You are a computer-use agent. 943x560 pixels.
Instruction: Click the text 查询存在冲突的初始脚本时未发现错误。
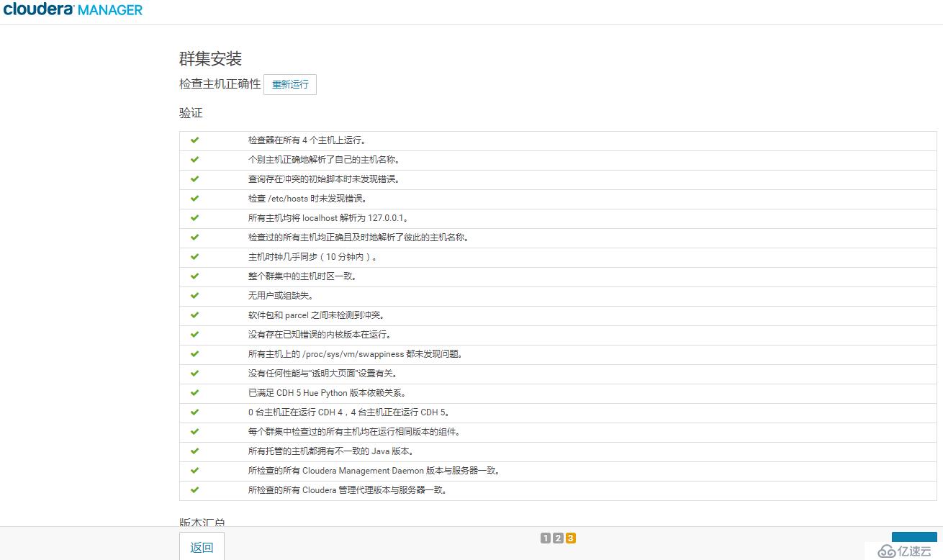(324, 179)
